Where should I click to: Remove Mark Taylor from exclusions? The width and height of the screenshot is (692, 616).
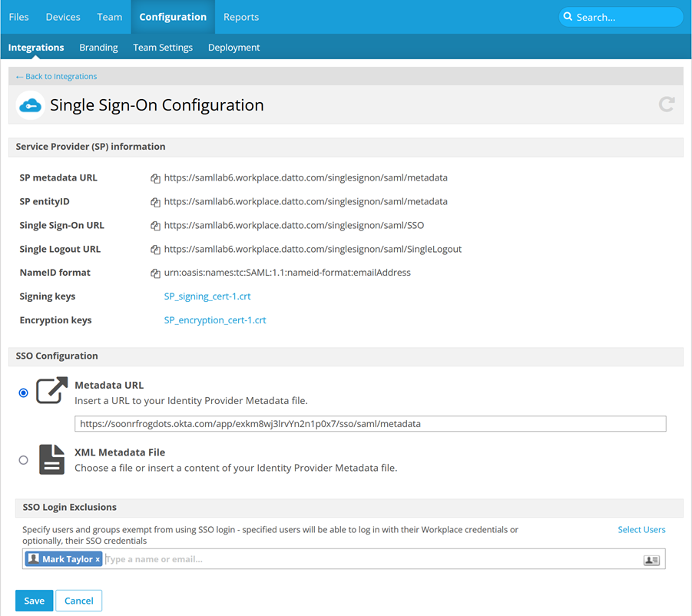(x=98, y=560)
